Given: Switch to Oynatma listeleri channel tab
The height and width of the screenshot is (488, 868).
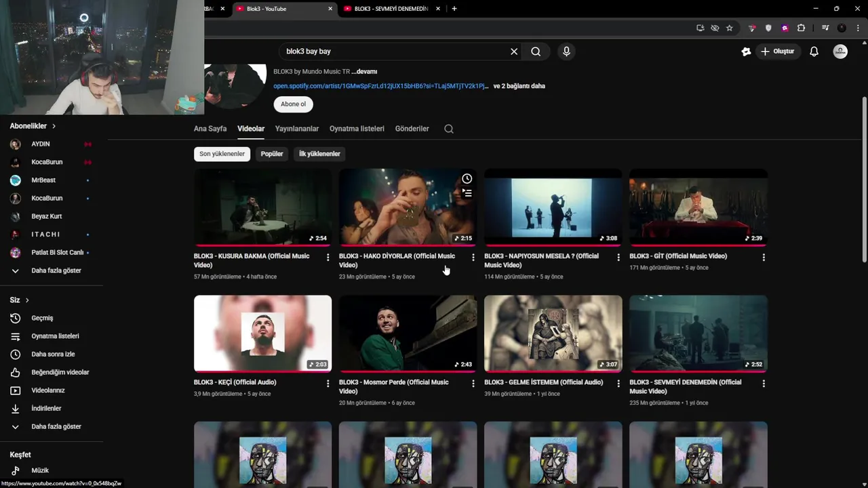Looking at the screenshot, I should pos(357,129).
